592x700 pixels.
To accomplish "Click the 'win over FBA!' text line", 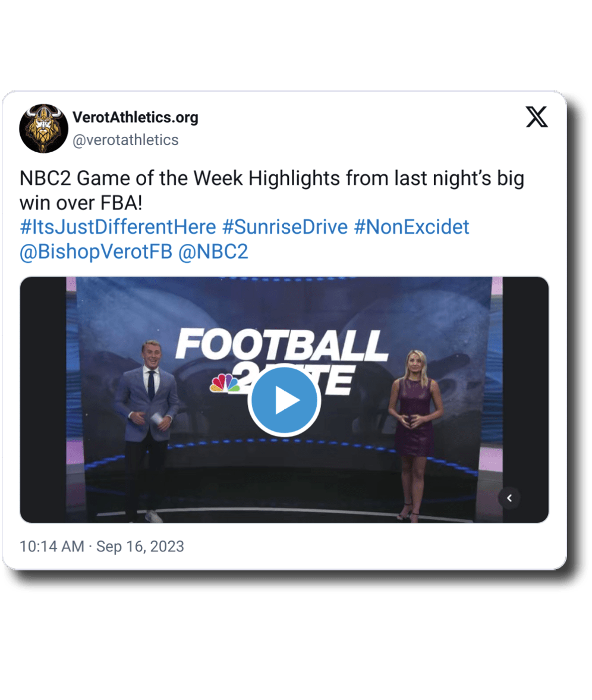I will tap(81, 203).
